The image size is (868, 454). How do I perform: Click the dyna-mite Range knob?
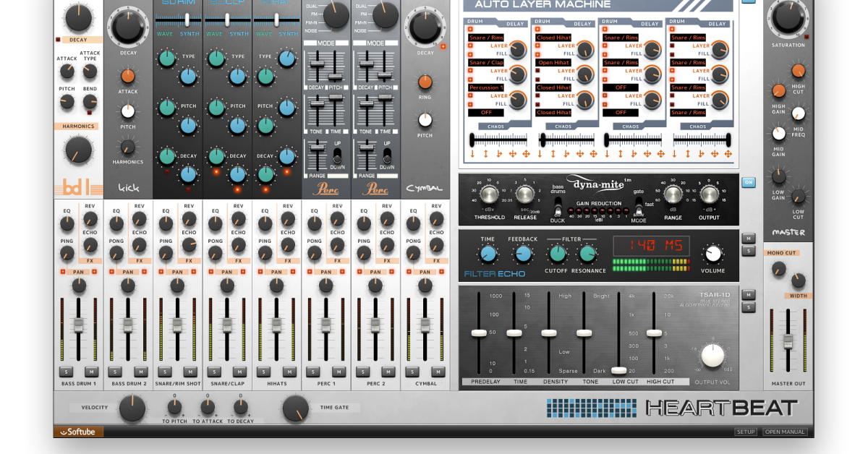(x=673, y=194)
